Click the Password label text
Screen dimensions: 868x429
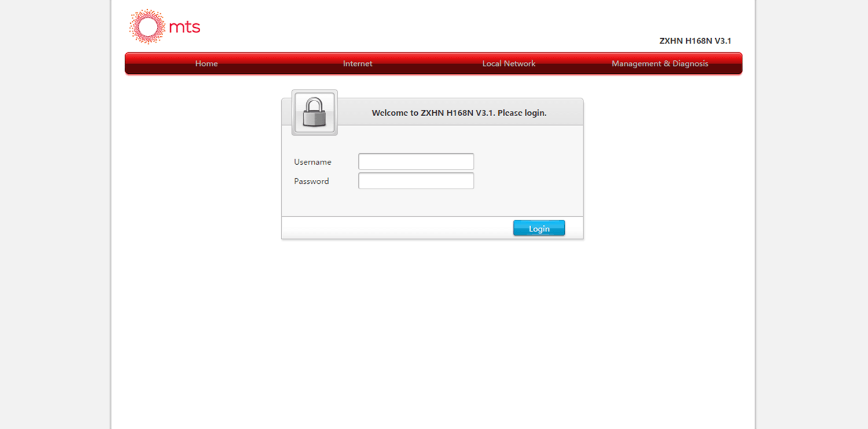pos(311,181)
